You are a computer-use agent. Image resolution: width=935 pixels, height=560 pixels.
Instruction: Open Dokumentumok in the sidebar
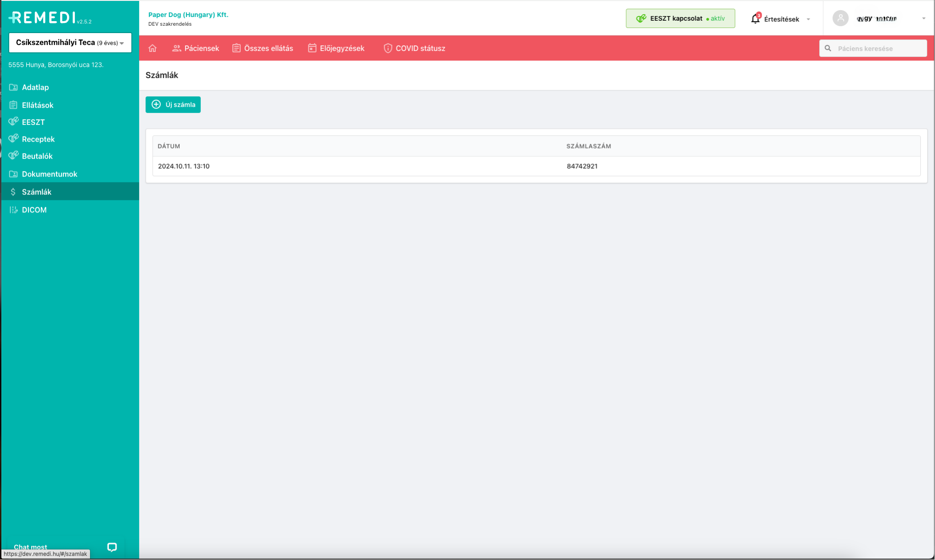click(49, 174)
